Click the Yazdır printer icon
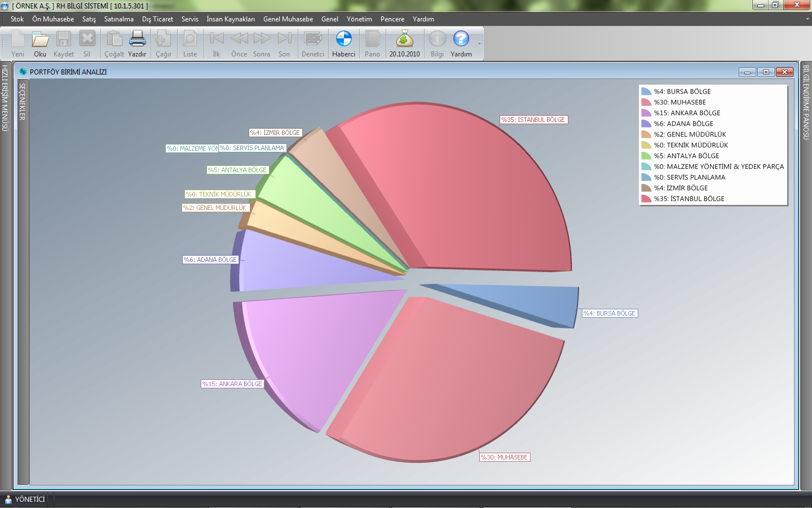The image size is (812, 508). click(x=137, y=40)
